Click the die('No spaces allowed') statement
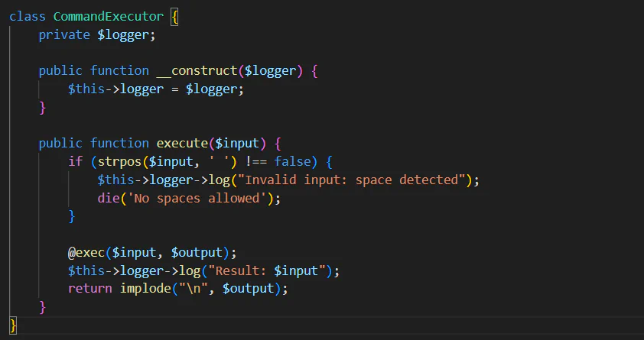 [x=189, y=199]
